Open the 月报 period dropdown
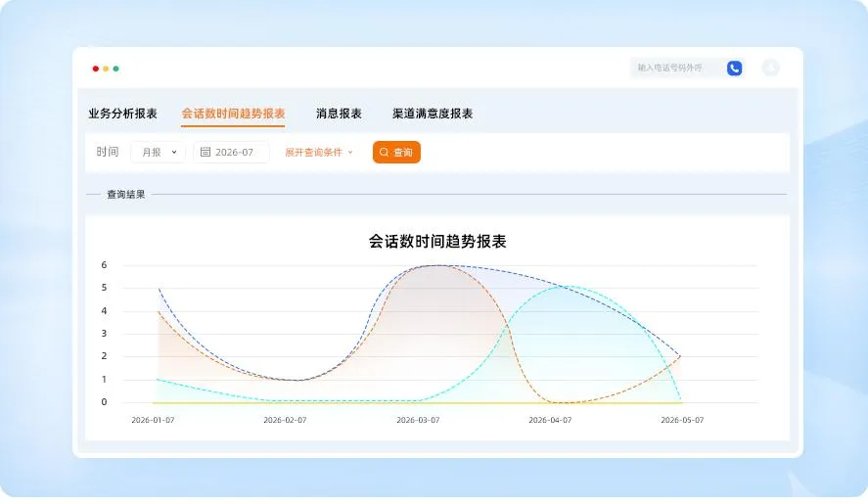Screen dimensions: 868x504 159,153
